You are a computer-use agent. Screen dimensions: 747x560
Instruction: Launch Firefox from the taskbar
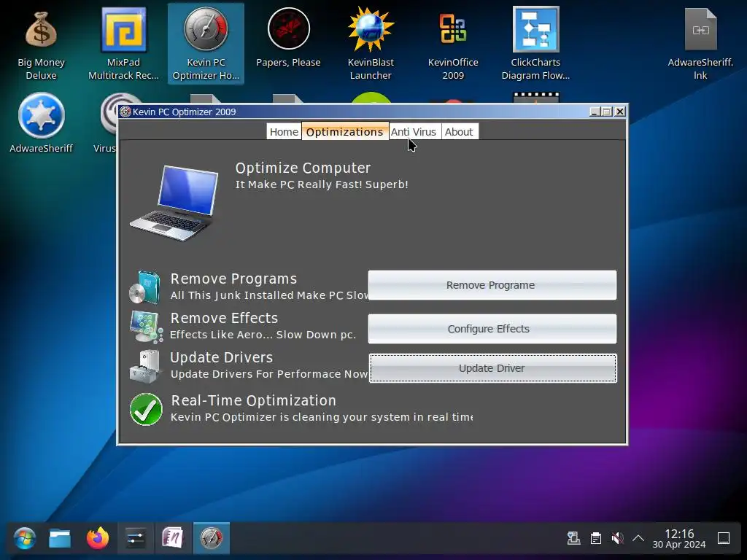point(98,539)
